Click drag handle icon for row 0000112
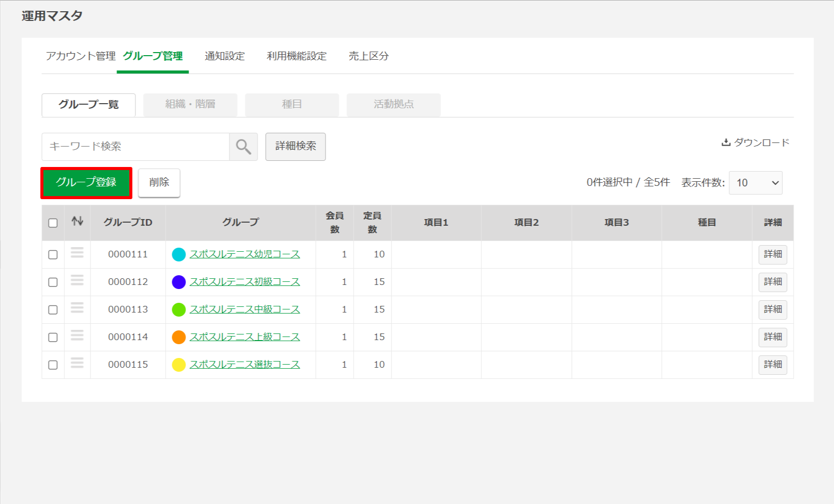834x504 pixels. click(x=77, y=280)
